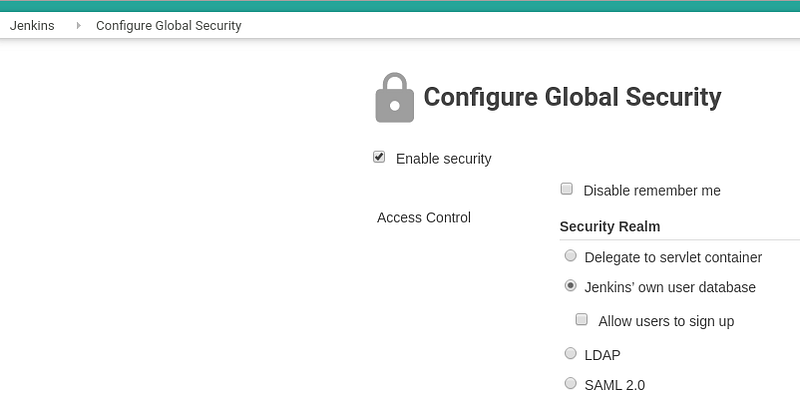Viewport: 800px width, 401px height.
Task: Tick the Disable remember me checkbox
Action: (x=566, y=189)
